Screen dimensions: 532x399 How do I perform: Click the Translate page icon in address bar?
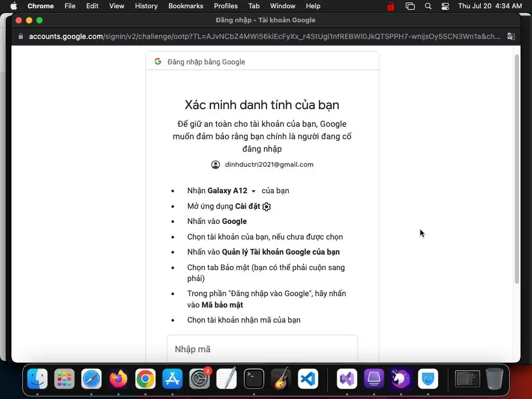pyautogui.click(x=511, y=36)
